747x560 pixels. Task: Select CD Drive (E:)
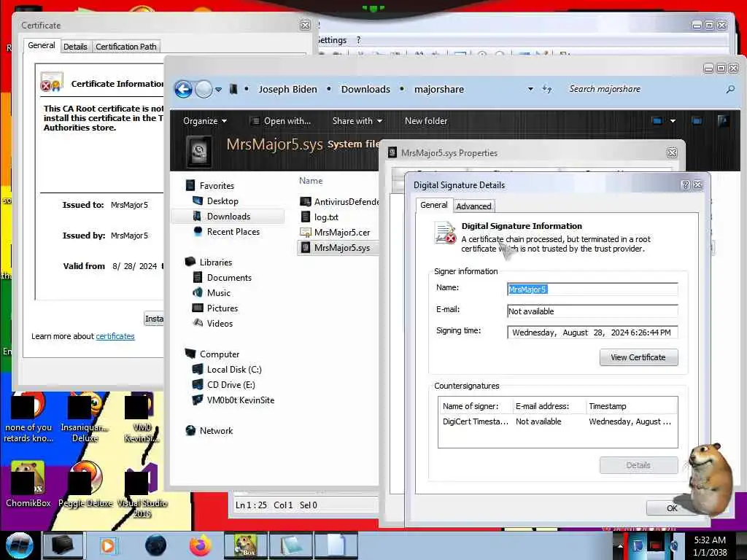click(x=231, y=385)
